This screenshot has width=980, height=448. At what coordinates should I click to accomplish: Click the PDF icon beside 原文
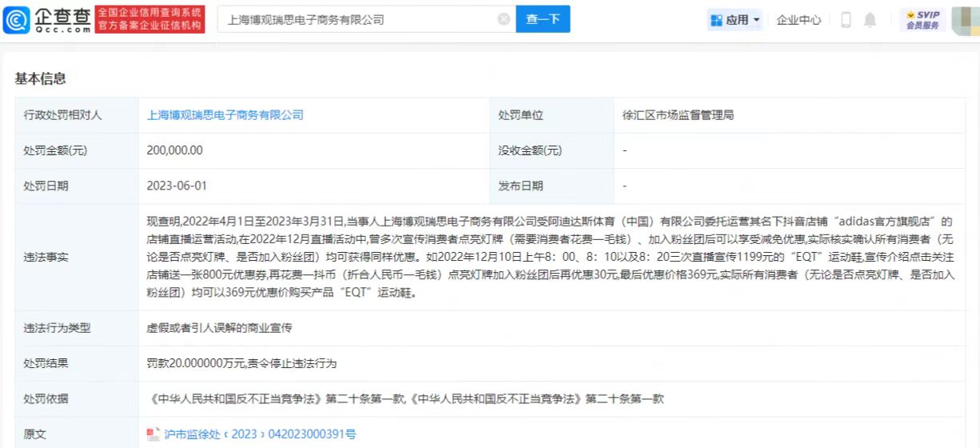(153, 434)
